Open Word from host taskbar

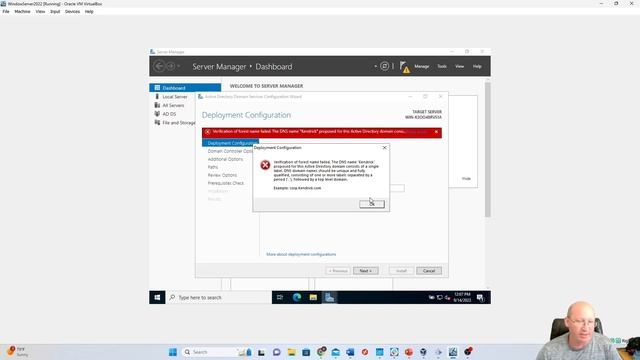click(350, 352)
